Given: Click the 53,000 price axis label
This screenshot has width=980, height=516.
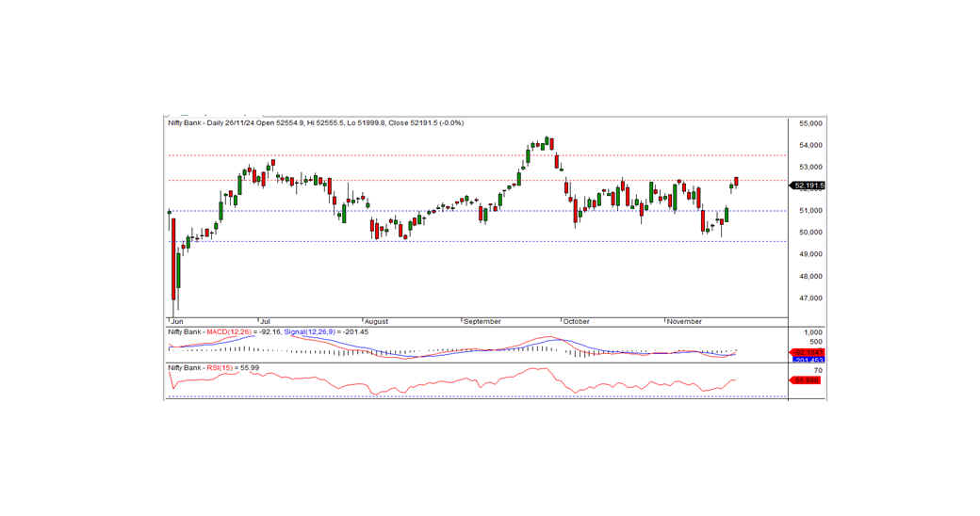Looking at the screenshot, I should [x=810, y=168].
